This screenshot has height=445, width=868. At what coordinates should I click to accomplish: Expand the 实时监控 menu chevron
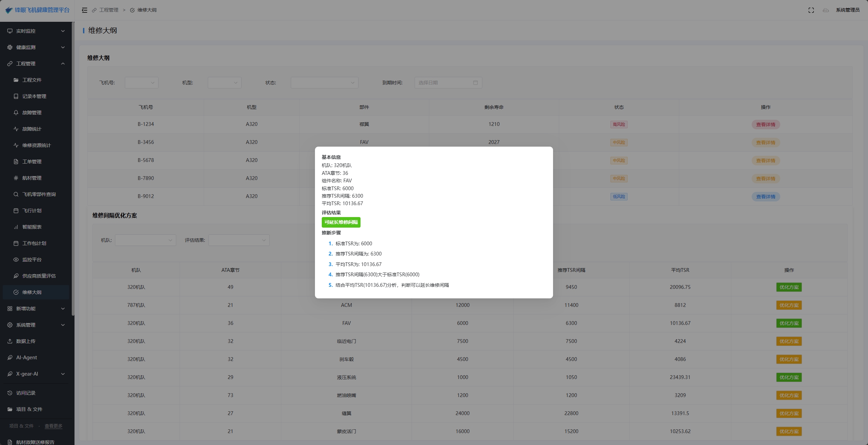point(63,31)
